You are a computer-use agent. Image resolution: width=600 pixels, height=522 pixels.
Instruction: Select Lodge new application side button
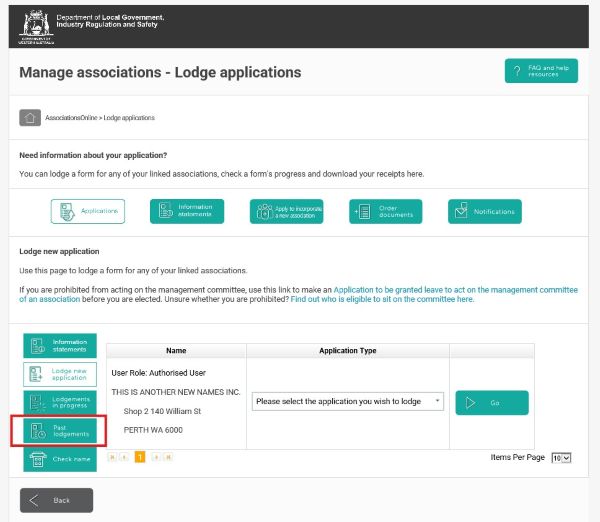pyautogui.click(x=60, y=374)
